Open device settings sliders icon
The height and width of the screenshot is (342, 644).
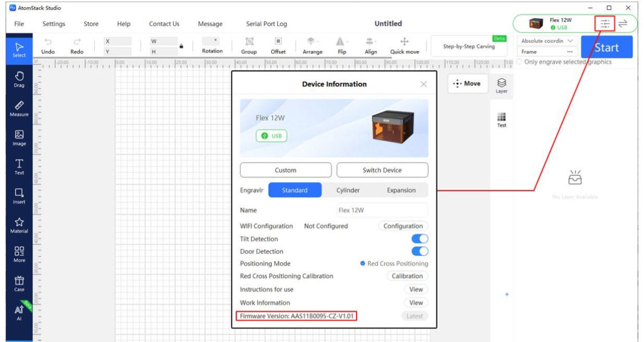point(605,23)
